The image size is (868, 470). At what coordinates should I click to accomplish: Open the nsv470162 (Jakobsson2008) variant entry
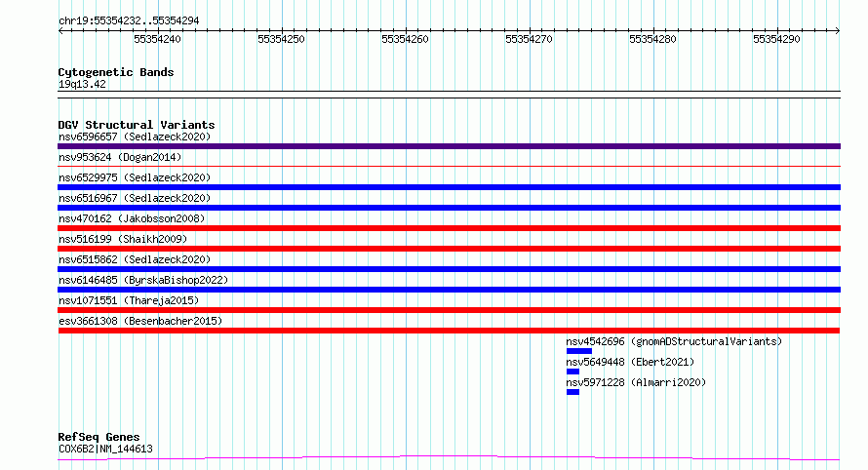tap(132, 218)
